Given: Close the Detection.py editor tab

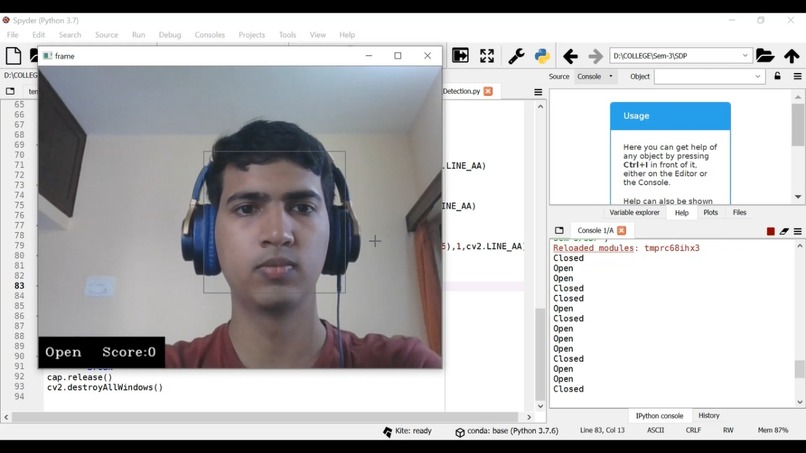Looking at the screenshot, I should tap(488, 91).
